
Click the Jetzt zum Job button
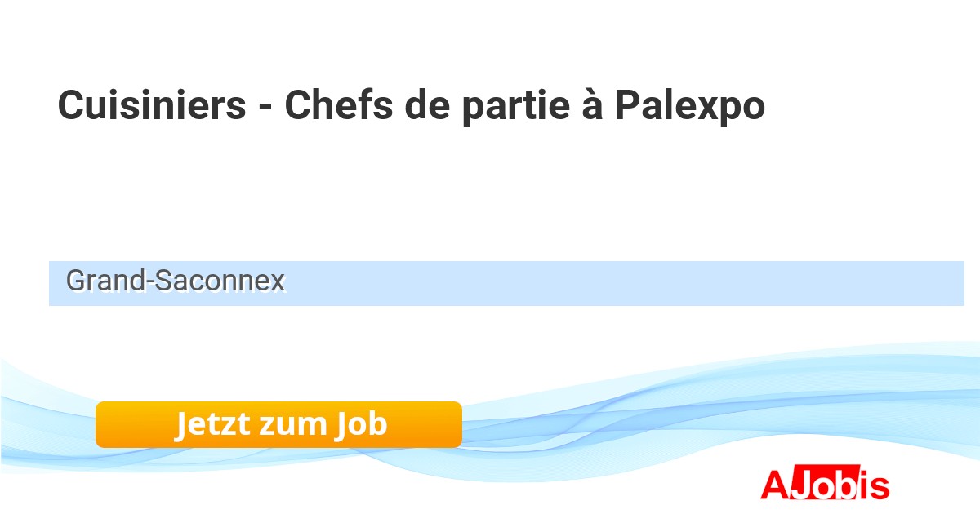pos(278,425)
